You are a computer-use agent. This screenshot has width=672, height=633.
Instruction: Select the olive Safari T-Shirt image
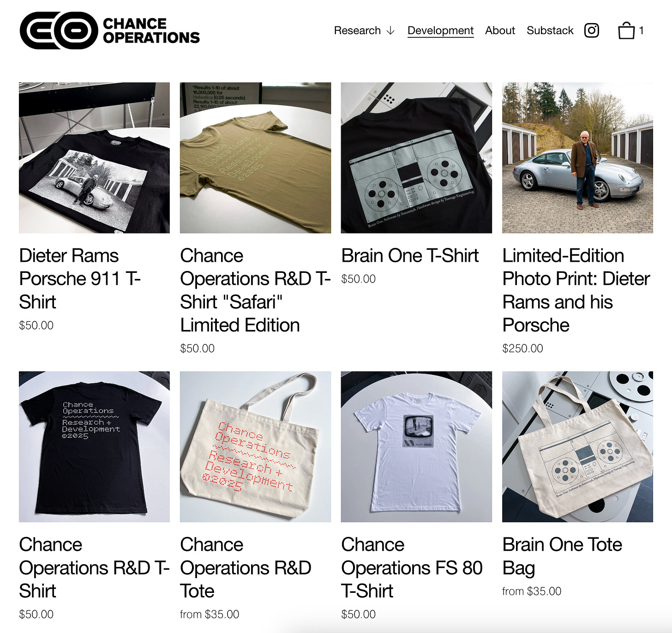[255, 158]
